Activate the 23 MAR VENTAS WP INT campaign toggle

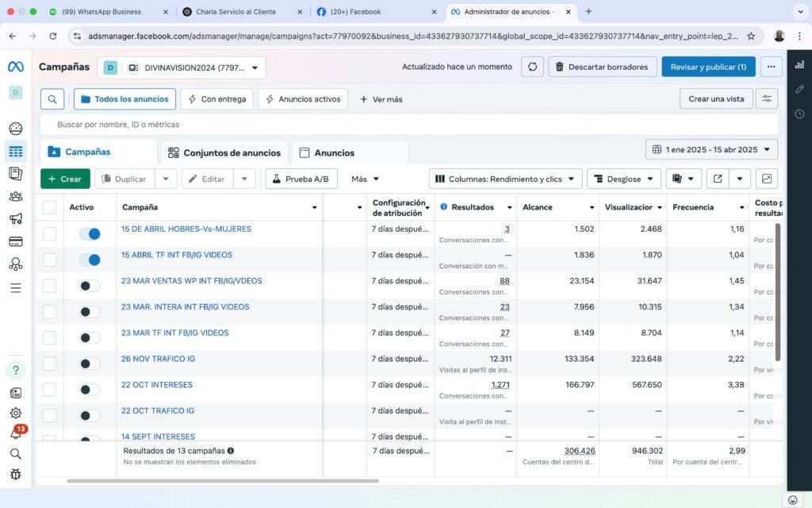click(90, 286)
